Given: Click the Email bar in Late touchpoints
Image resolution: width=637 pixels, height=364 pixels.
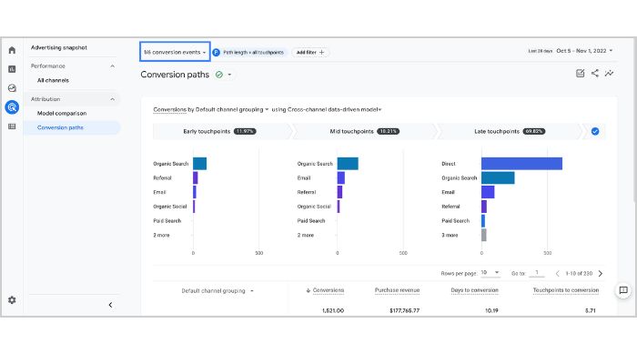Looking at the screenshot, I should coord(488,192).
